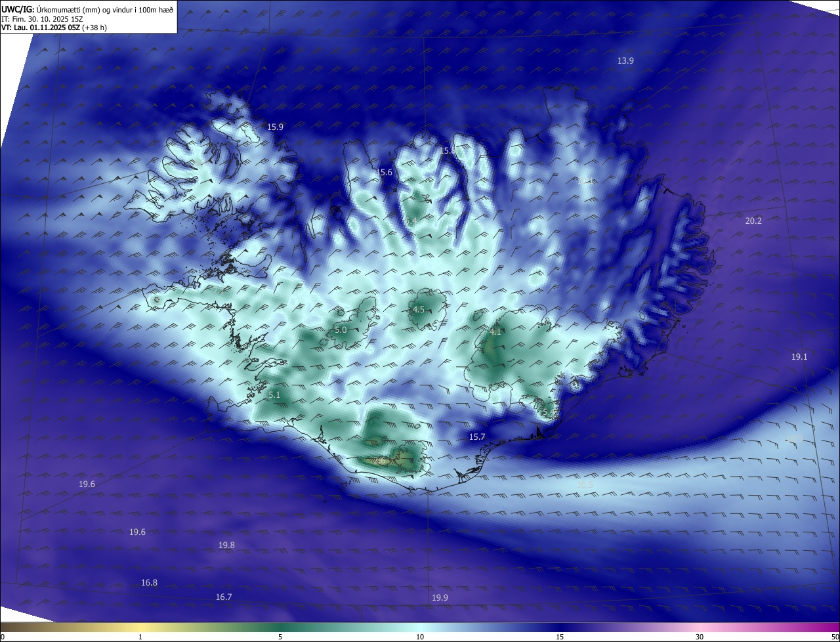Click the 10 tick on the color scale

pos(420,637)
